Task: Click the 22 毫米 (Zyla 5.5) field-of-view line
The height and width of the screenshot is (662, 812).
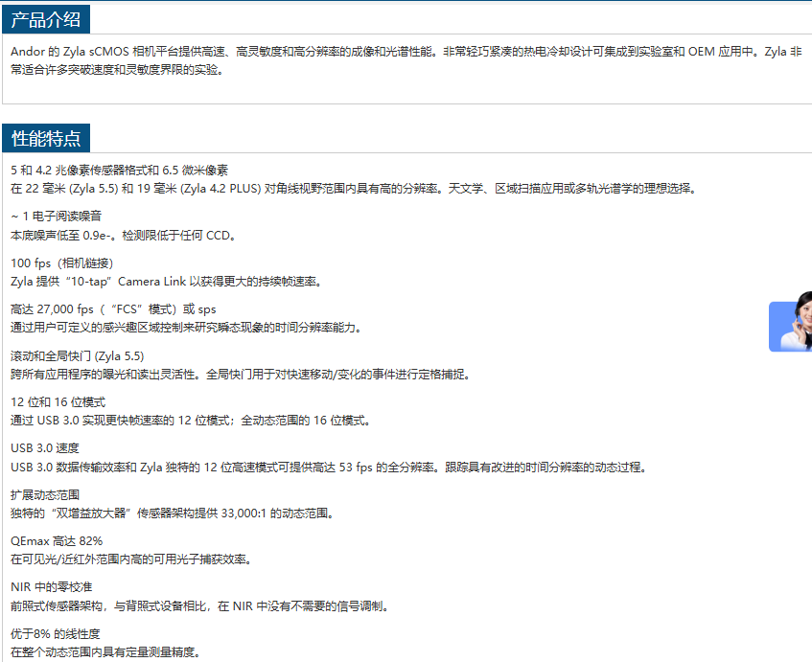Action: [352, 189]
